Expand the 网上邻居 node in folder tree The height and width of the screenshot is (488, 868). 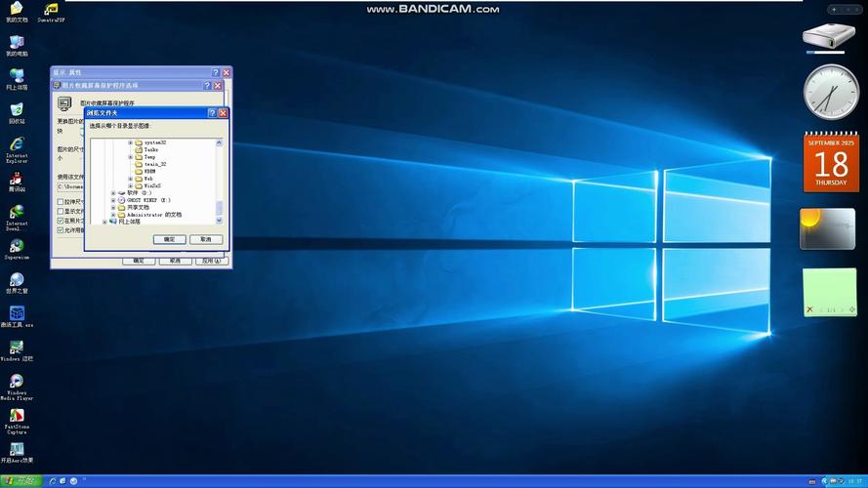click(x=104, y=222)
